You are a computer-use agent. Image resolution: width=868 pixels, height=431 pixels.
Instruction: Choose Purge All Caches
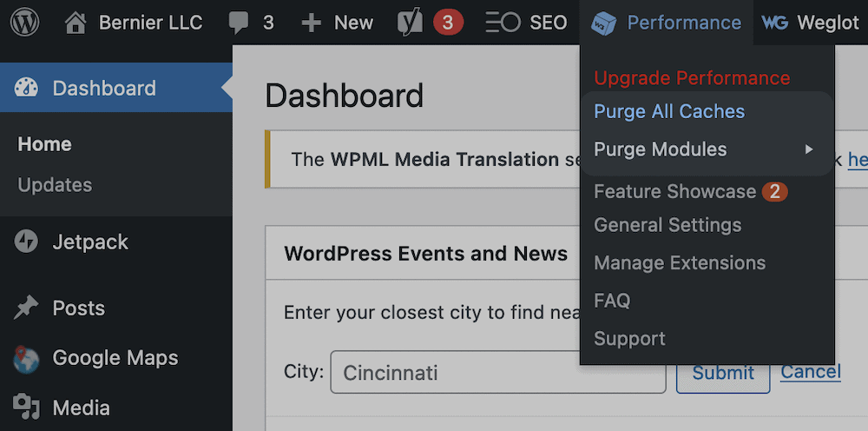669,111
